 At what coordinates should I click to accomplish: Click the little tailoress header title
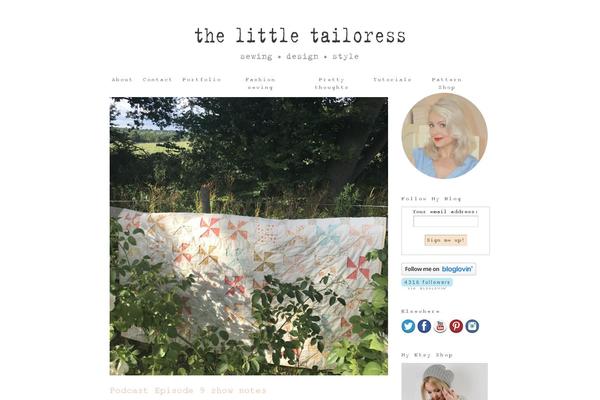pos(300,36)
